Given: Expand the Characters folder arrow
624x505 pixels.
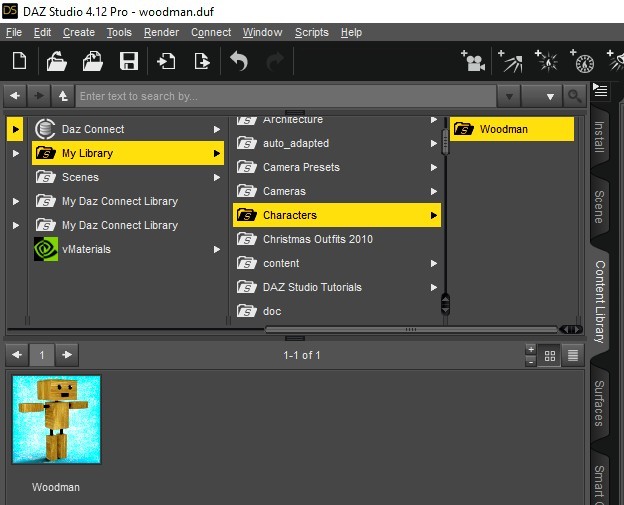Looking at the screenshot, I should coord(434,215).
